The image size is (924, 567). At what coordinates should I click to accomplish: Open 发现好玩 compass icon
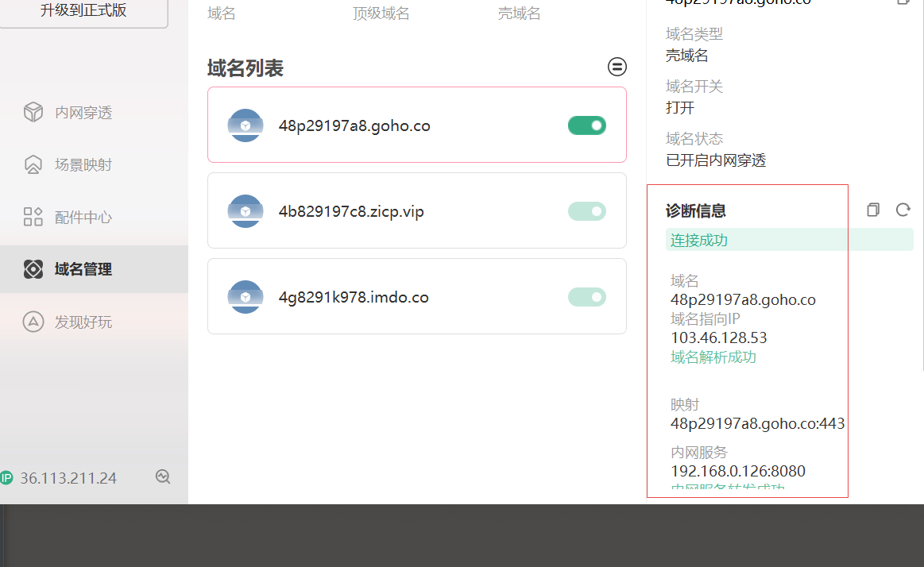(x=33, y=322)
